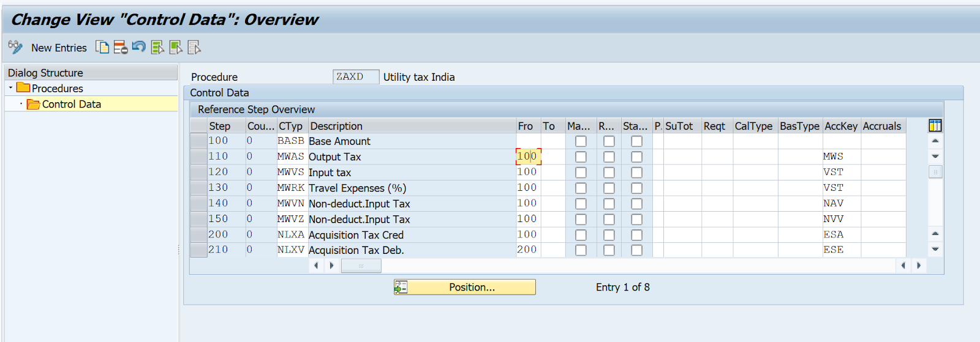Click far-right scroll right arrow

click(918, 266)
